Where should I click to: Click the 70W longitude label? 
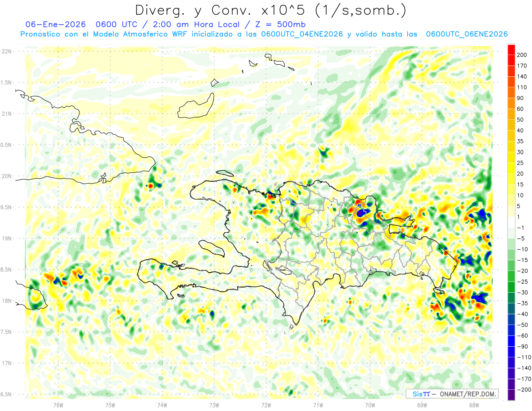click(x=370, y=405)
